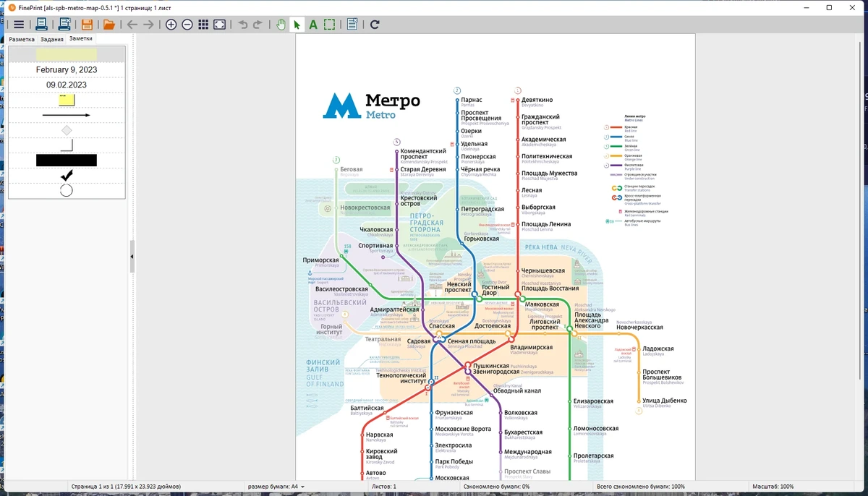Viewport: 868px width, 496px height.
Task: Click the FinePrint title bar app icon
Action: [x=11, y=7]
